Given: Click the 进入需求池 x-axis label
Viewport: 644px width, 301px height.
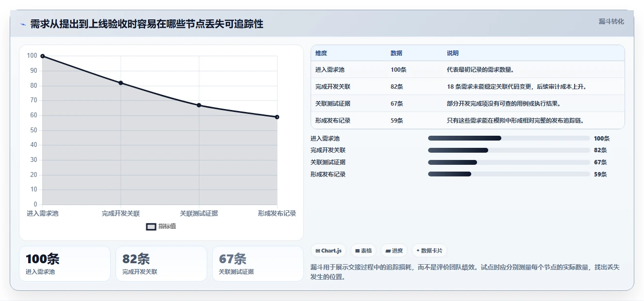Looking at the screenshot, I should click(x=43, y=213).
